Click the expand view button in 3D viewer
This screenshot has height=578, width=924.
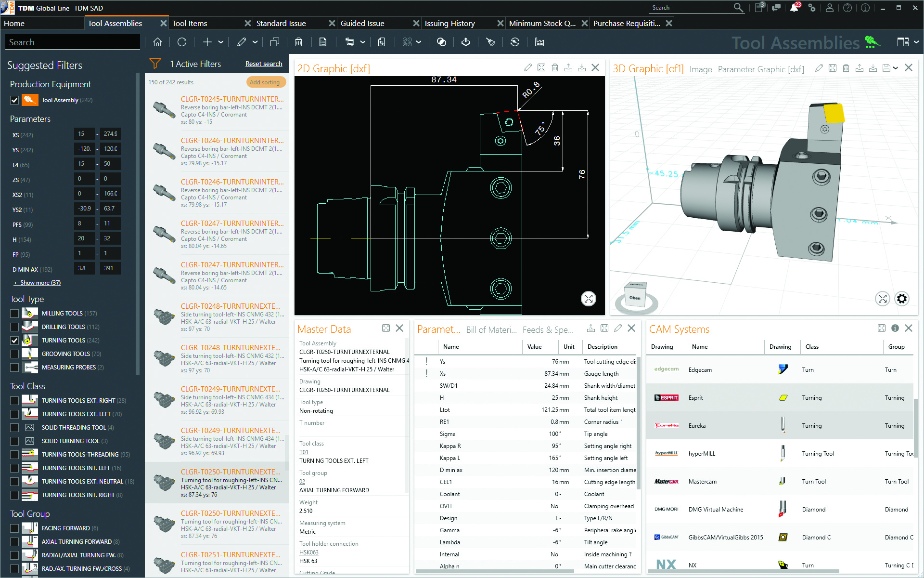(x=883, y=299)
